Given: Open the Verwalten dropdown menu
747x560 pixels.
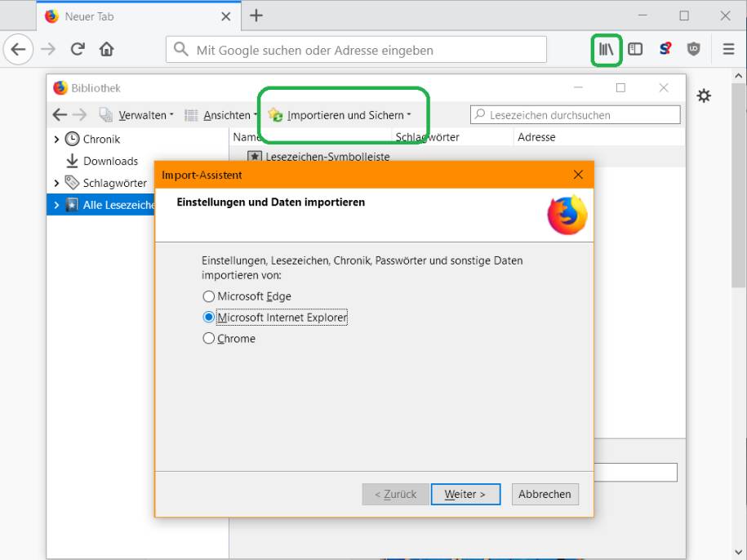Looking at the screenshot, I should [x=136, y=115].
